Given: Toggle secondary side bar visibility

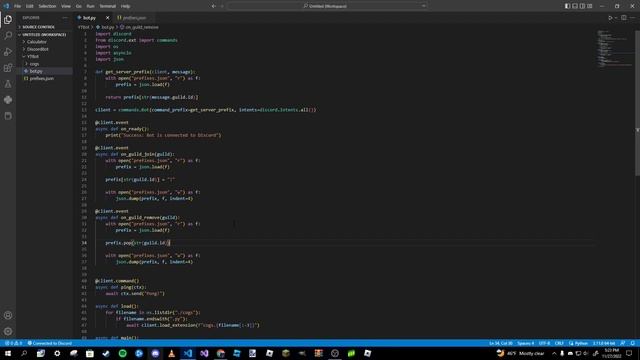Looking at the screenshot, I should 582,6.
